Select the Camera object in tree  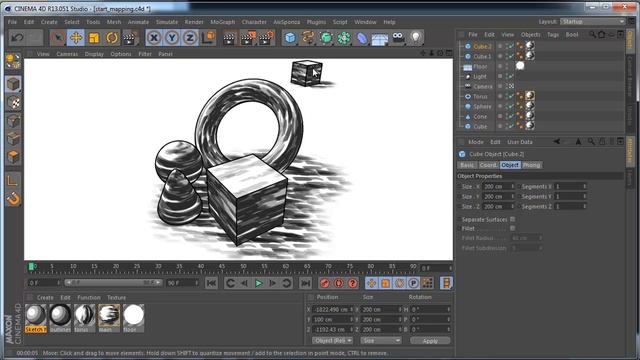(483, 87)
